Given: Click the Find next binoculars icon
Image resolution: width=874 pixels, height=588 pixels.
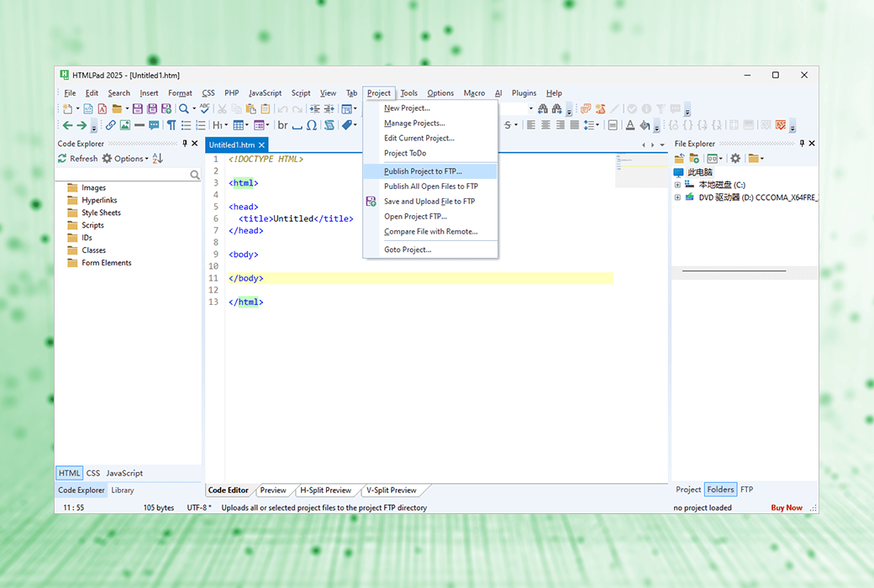Looking at the screenshot, I should tap(557, 108).
